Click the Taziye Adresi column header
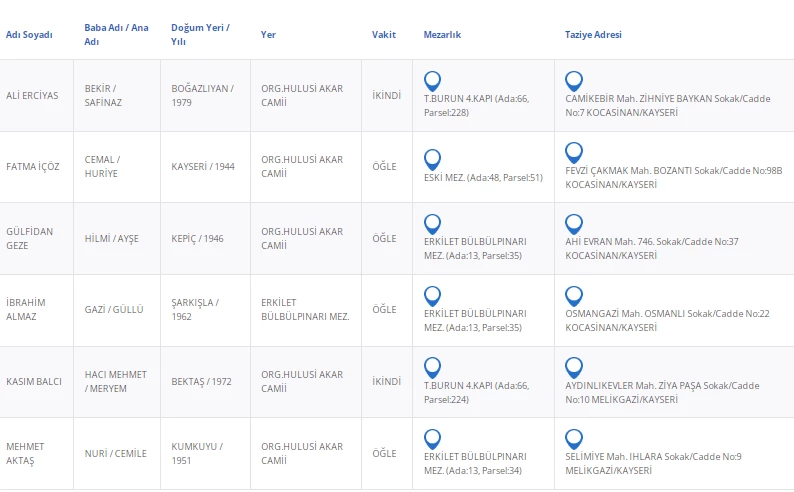794x492 pixels. (x=593, y=35)
